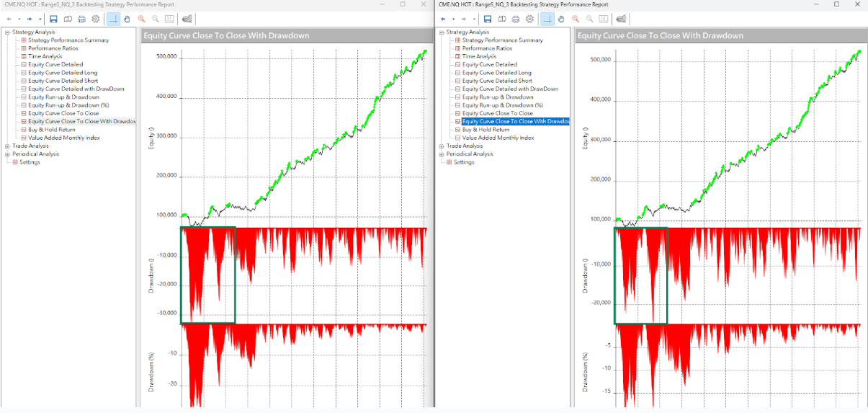The width and height of the screenshot is (868, 413).
Task: Click the Save (floppy disk) icon in the right window
Action: click(488, 19)
